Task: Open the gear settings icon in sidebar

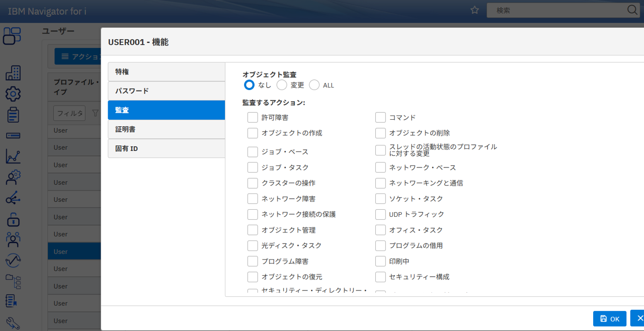Action: coord(13,94)
